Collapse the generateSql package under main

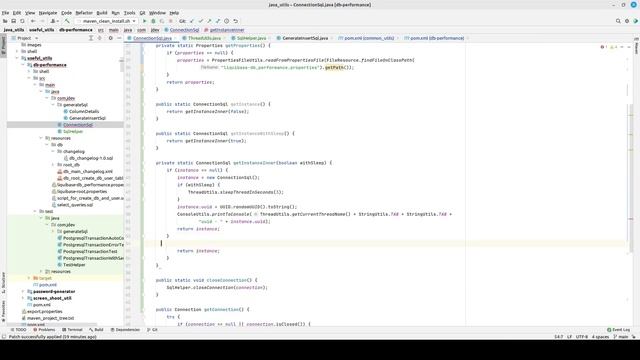pyautogui.click(x=53, y=105)
